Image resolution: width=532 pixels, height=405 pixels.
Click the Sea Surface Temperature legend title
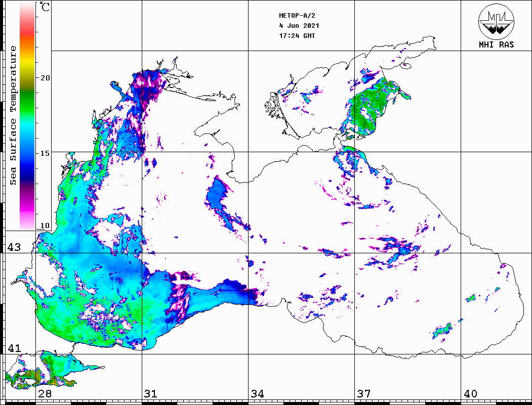point(13,115)
